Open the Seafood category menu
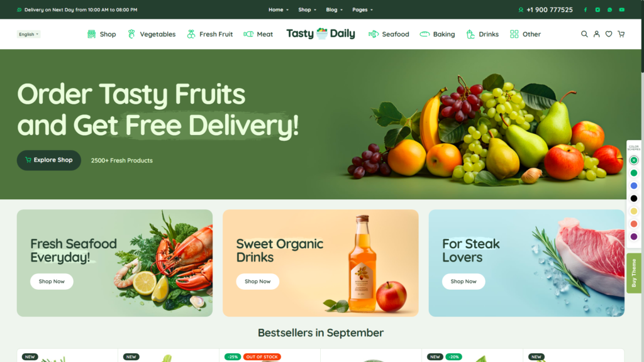Screen dimensions: 644x362 (389, 34)
